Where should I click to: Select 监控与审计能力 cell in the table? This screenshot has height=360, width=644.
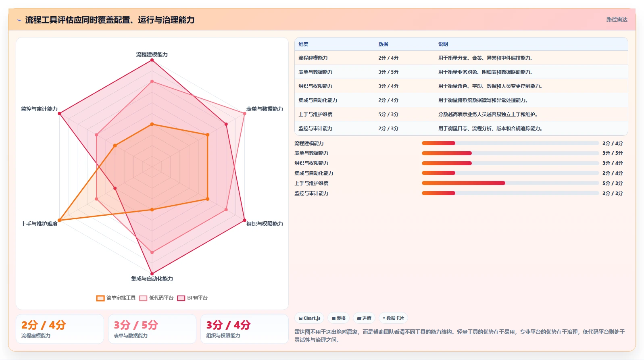315,129
